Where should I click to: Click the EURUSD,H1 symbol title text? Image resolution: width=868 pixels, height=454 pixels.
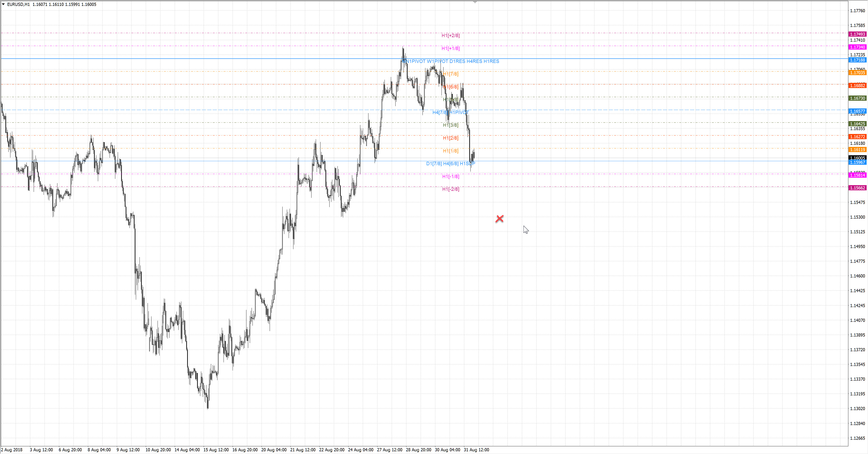coord(19,4)
